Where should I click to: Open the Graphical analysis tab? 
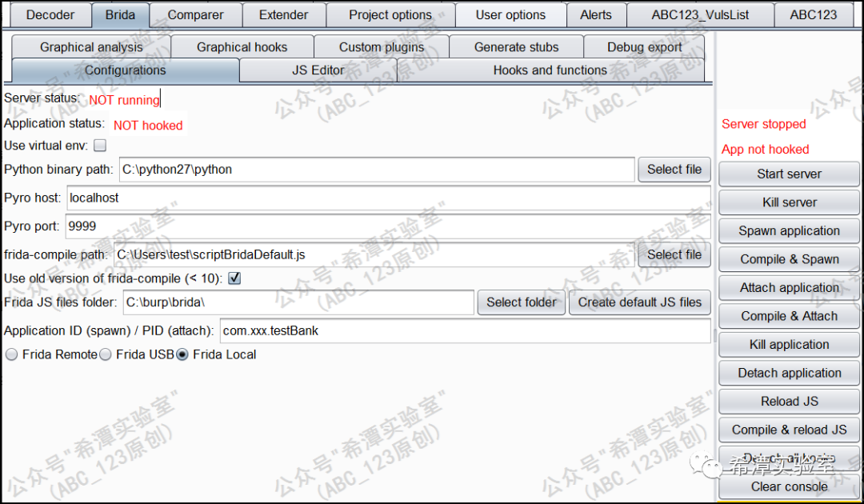click(91, 47)
